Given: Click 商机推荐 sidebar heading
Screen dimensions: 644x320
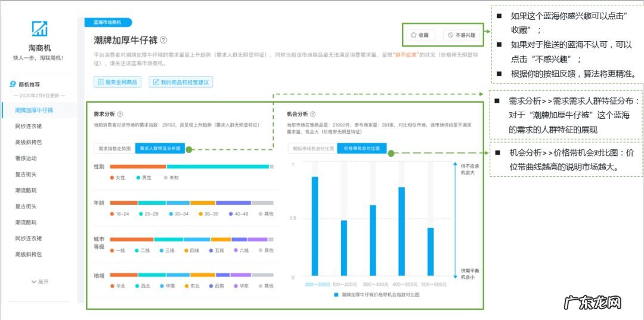Looking at the screenshot, I should coord(29,84).
